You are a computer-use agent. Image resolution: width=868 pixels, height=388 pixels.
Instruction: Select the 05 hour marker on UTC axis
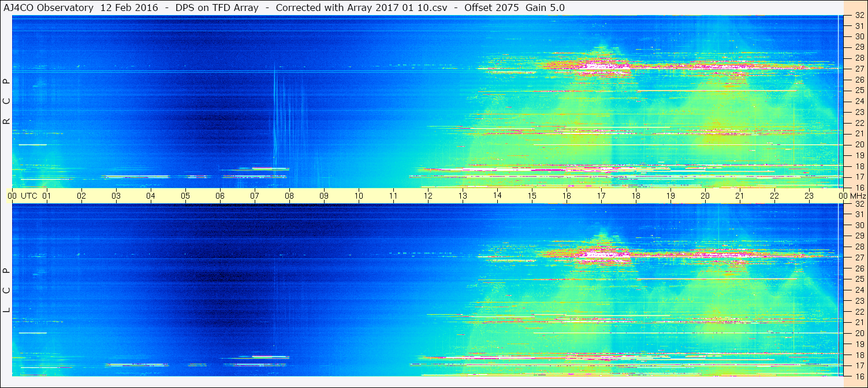click(185, 196)
